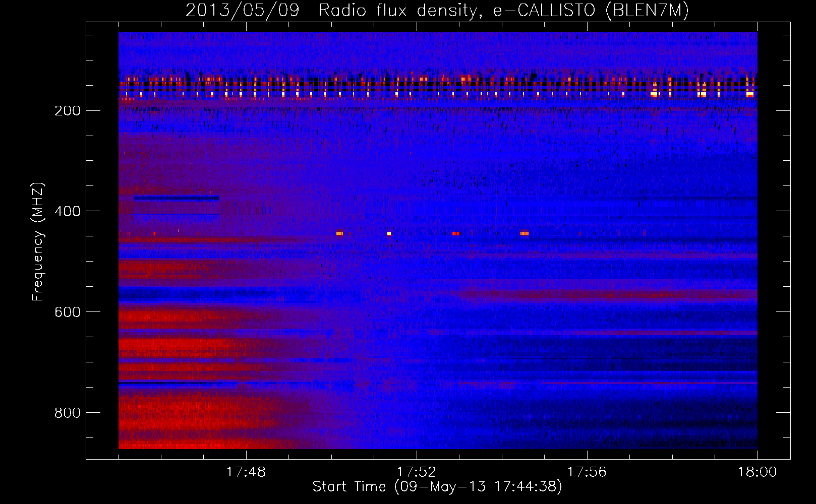This screenshot has height=504, width=816.
Task: Click the 17:52 time axis label
Action: pos(417,472)
